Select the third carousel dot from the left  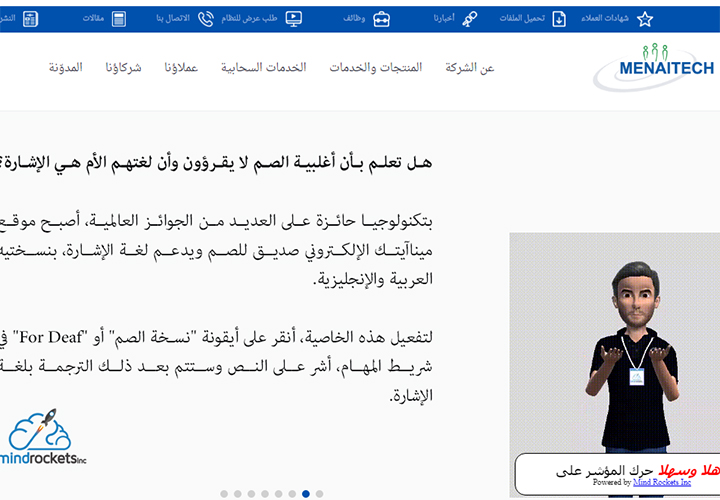point(251,494)
